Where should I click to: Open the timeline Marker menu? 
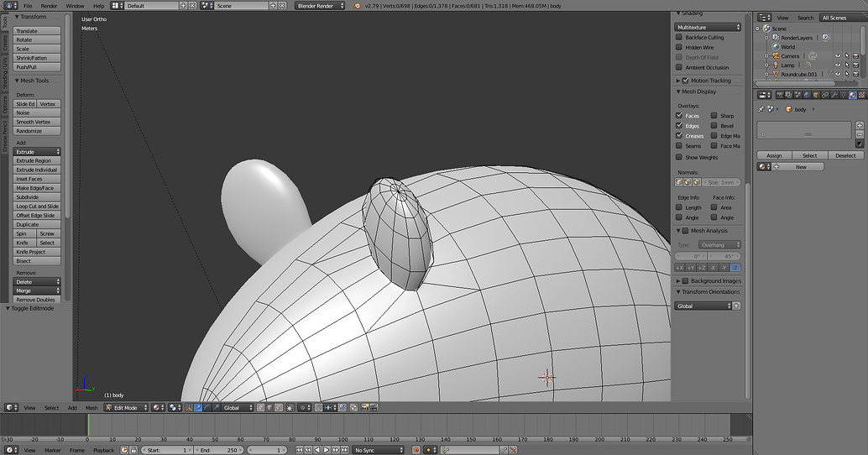pos(53,450)
